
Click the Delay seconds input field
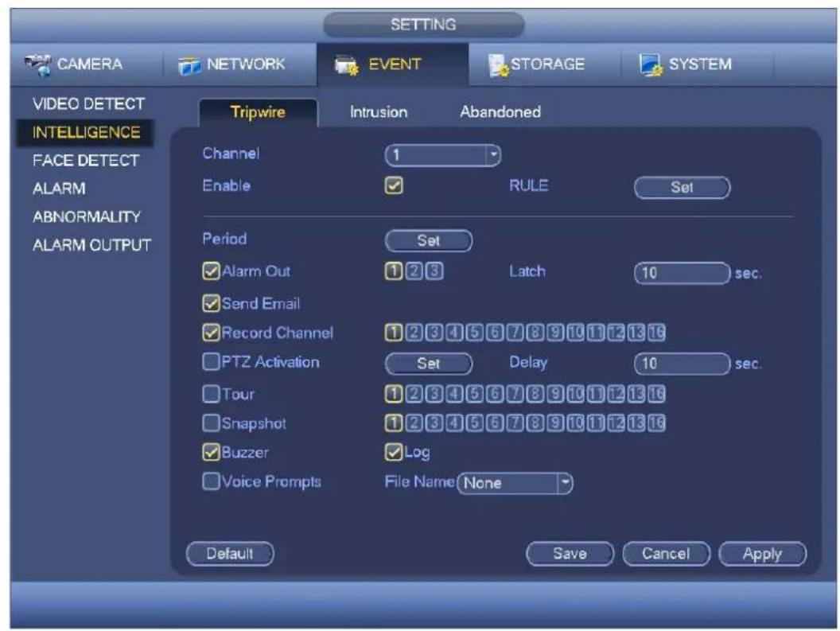682,364
